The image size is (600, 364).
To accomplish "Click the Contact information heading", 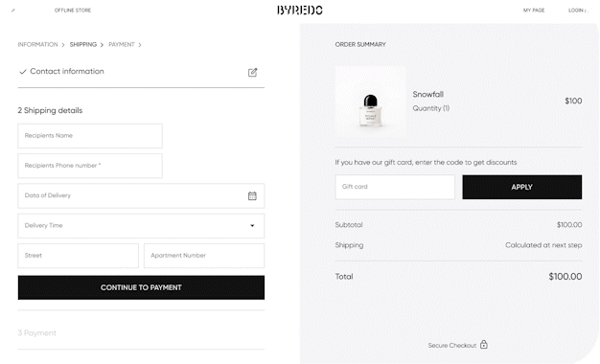I will [67, 71].
